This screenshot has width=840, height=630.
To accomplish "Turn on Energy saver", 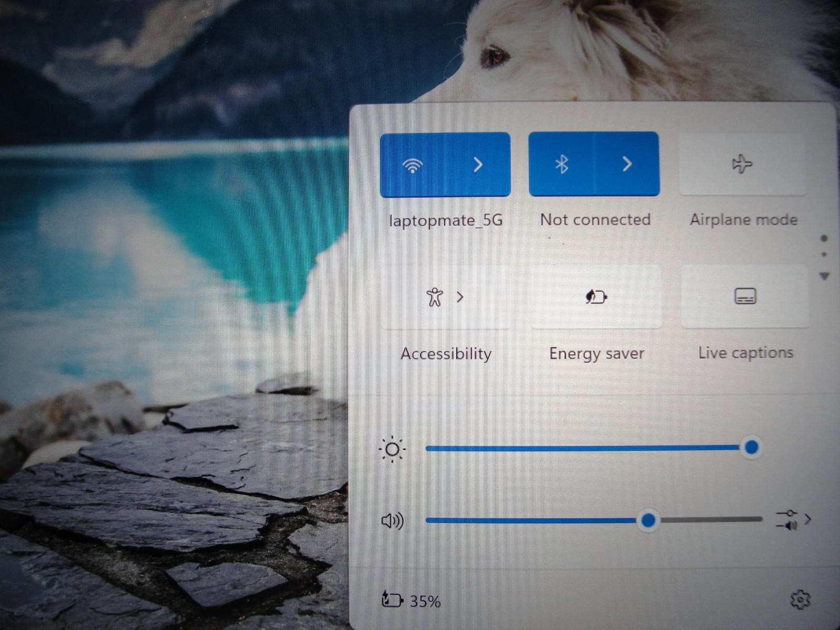I will pos(596,297).
